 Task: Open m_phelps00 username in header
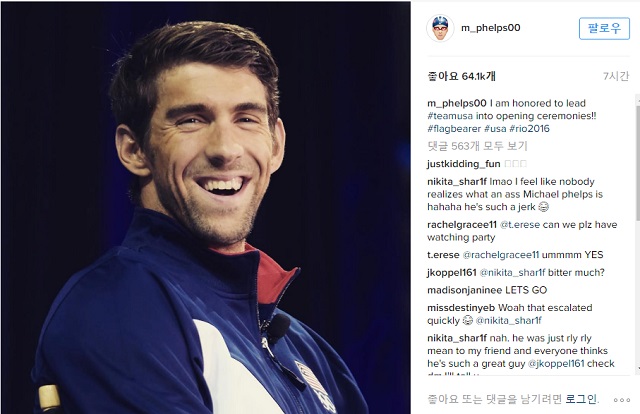point(491,28)
